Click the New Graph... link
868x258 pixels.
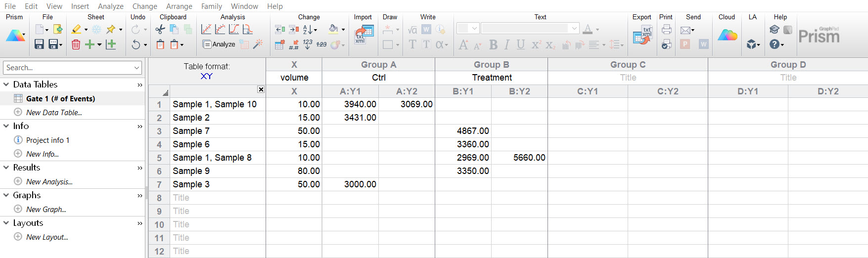(x=46, y=210)
